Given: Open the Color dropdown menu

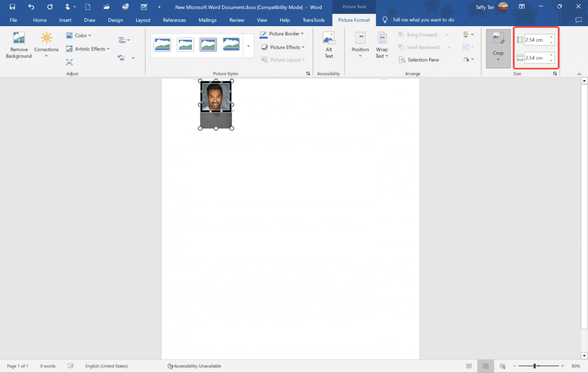Looking at the screenshot, I should tap(79, 36).
